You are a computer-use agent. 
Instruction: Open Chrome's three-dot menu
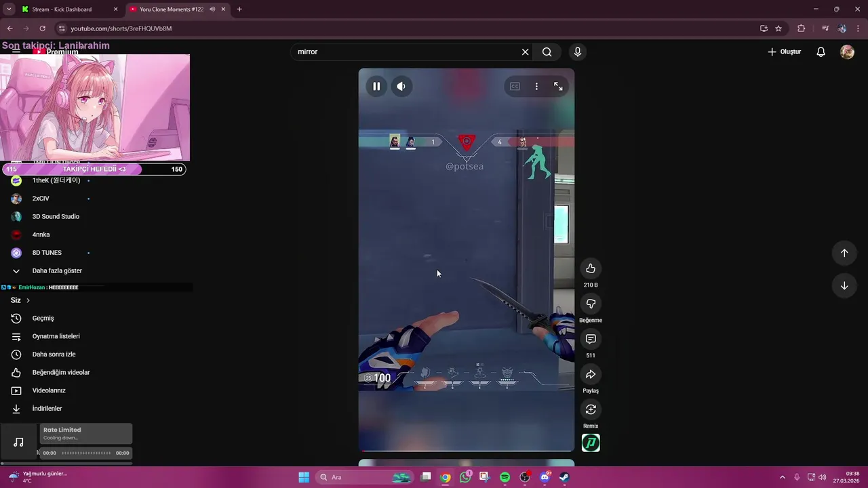click(x=859, y=28)
